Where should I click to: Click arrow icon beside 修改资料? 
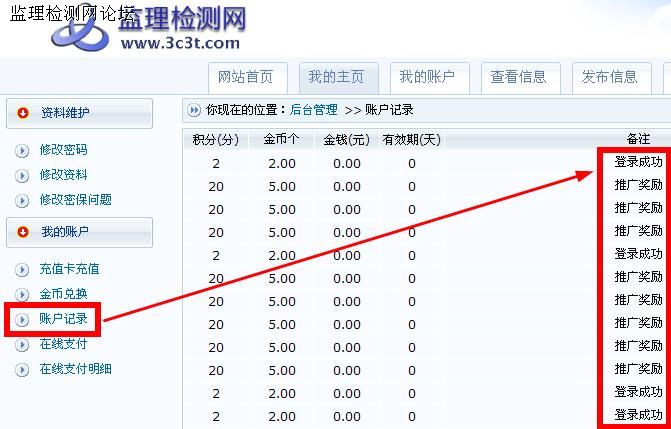point(22,176)
